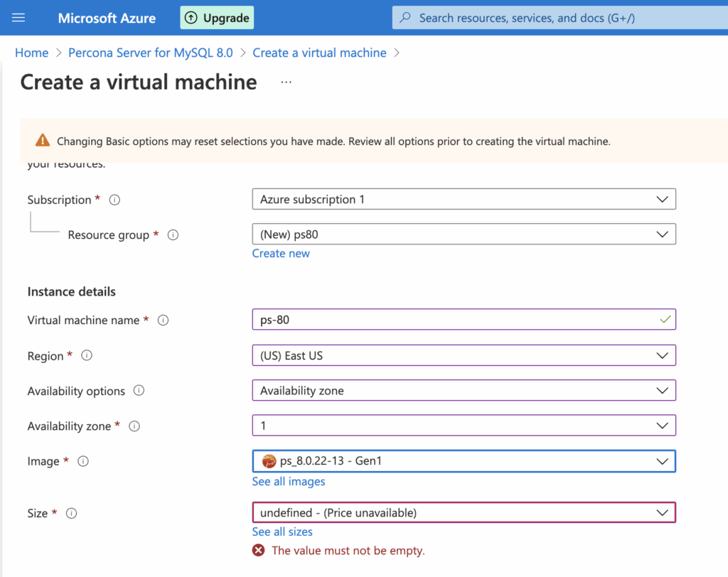Open Percona Server for MySQL 8.0 breadcrumb link
Image resolution: width=728 pixels, height=577 pixels.
[150, 53]
